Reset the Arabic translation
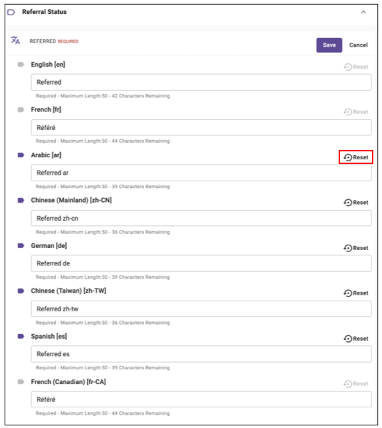 click(356, 157)
